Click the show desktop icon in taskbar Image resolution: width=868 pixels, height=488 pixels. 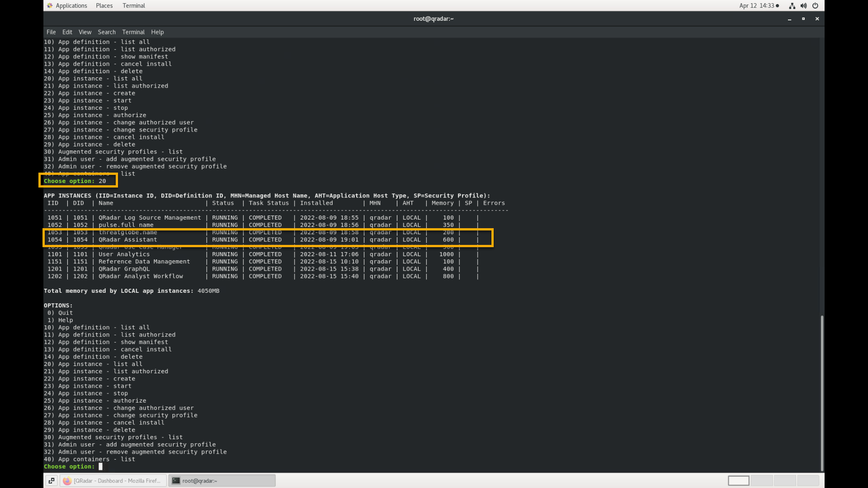52,481
